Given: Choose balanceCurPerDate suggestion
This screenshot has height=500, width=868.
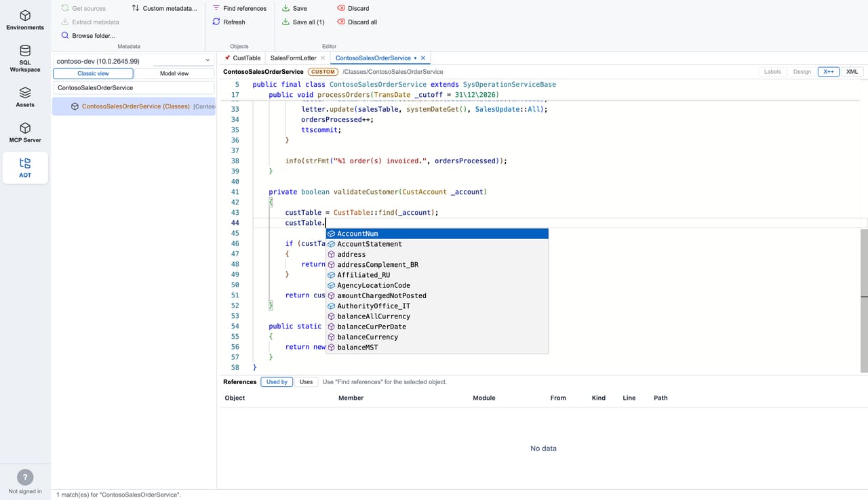Looking at the screenshot, I should click(x=437, y=327).
